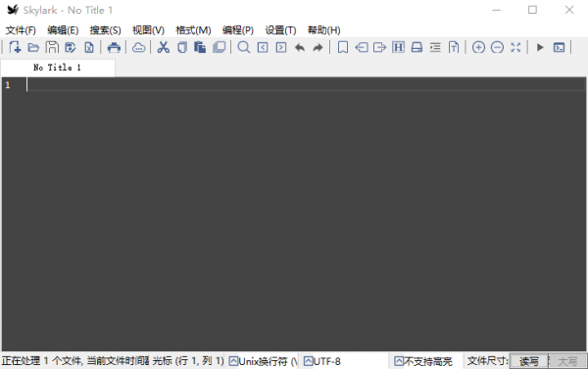Open the 帮助(H) menu
Viewport: 588px width, 369px height.
(323, 30)
